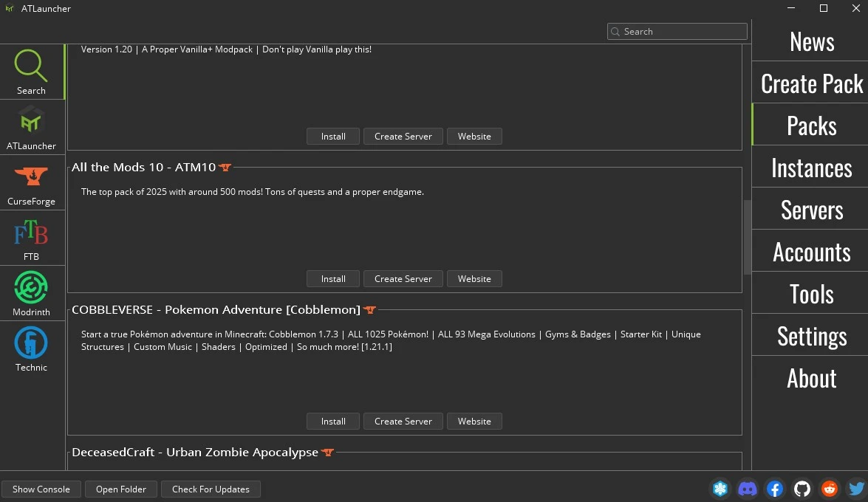Click CurseForge anvil beside DeceasedCraft title
Image resolution: width=868 pixels, height=502 pixels.
328,453
